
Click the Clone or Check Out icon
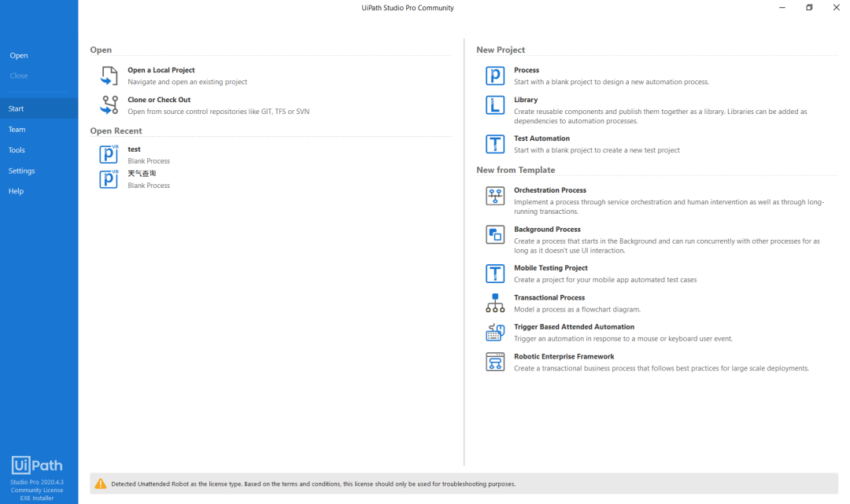[x=109, y=105]
